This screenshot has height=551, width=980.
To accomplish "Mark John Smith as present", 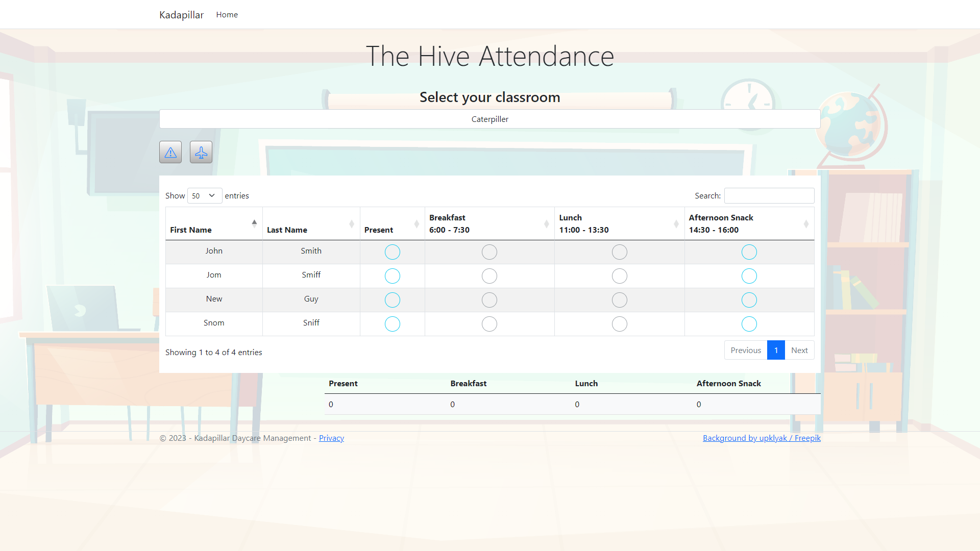I will click(392, 252).
